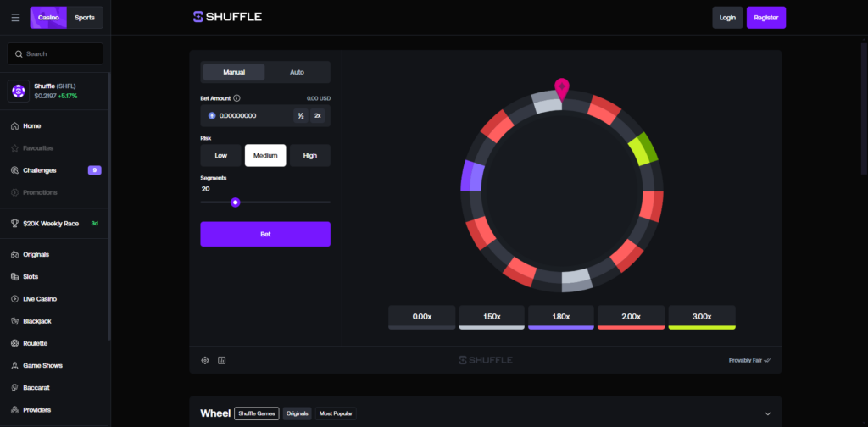
Task: Select the Casino tab
Action: pos(48,18)
